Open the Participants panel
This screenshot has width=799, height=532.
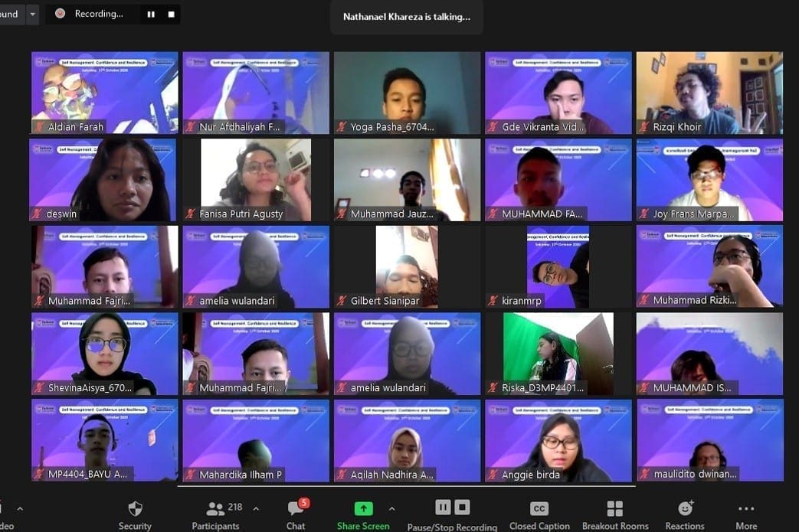coord(215,514)
